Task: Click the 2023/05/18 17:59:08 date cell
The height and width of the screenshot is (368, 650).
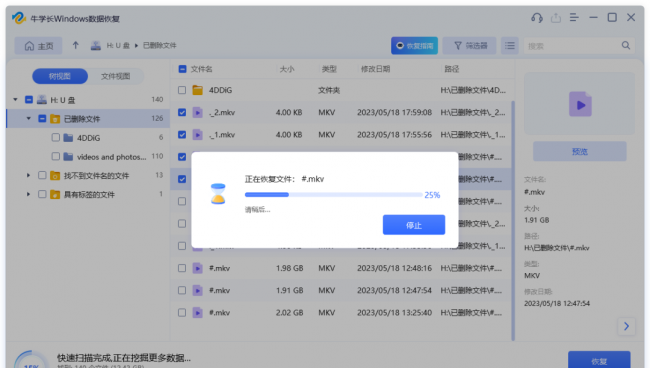Action: 394,112
